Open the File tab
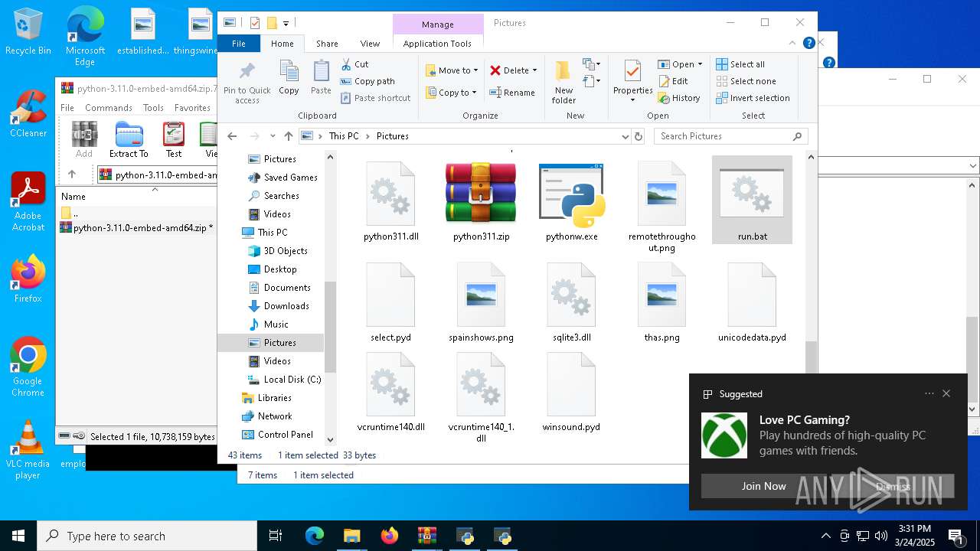Screen dimensions: 980x551 click(239, 44)
